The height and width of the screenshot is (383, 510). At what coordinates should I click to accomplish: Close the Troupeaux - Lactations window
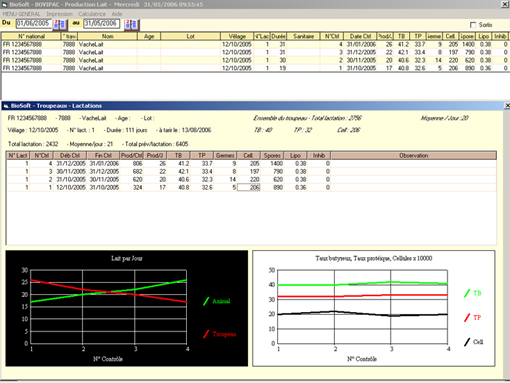point(507,106)
